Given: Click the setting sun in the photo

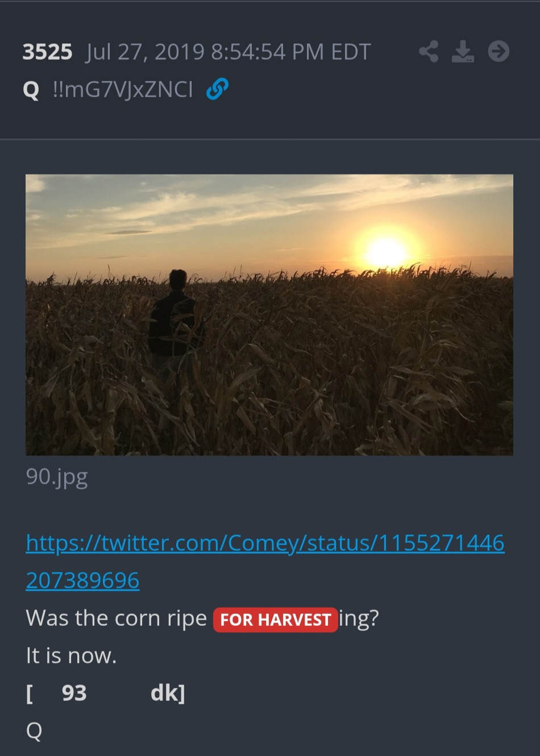Looking at the screenshot, I should (x=386, y=251).
